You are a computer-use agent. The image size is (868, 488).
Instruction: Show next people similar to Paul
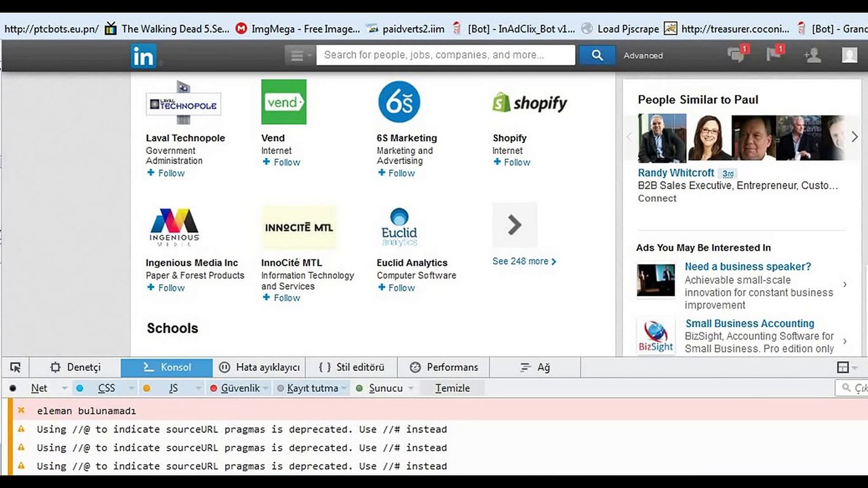(x=854, y=137)
